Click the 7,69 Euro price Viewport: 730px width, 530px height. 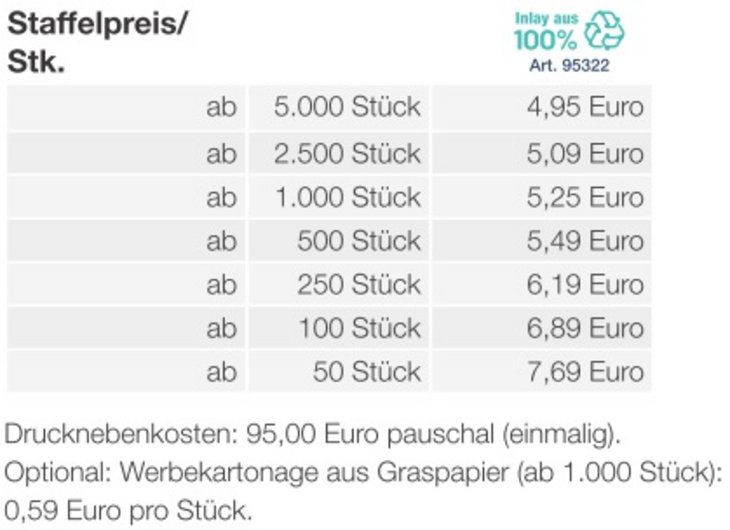pyautogui.click(x=585, y=371)
